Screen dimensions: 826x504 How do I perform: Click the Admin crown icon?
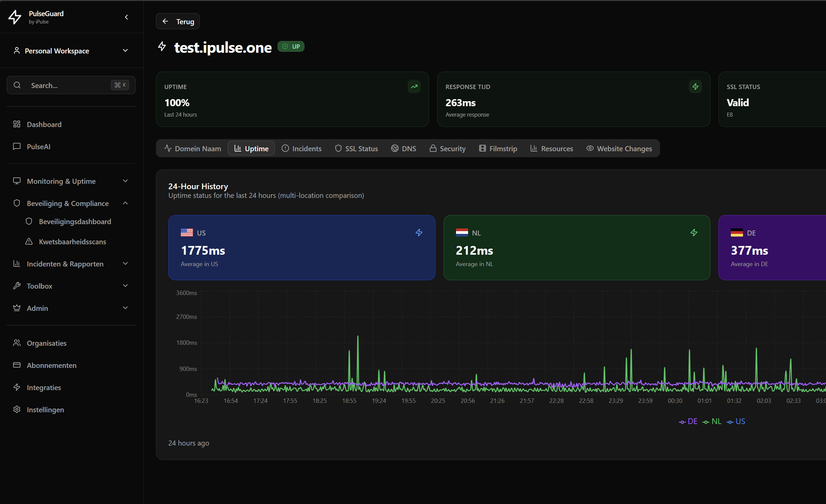click(x=17, y=308)
